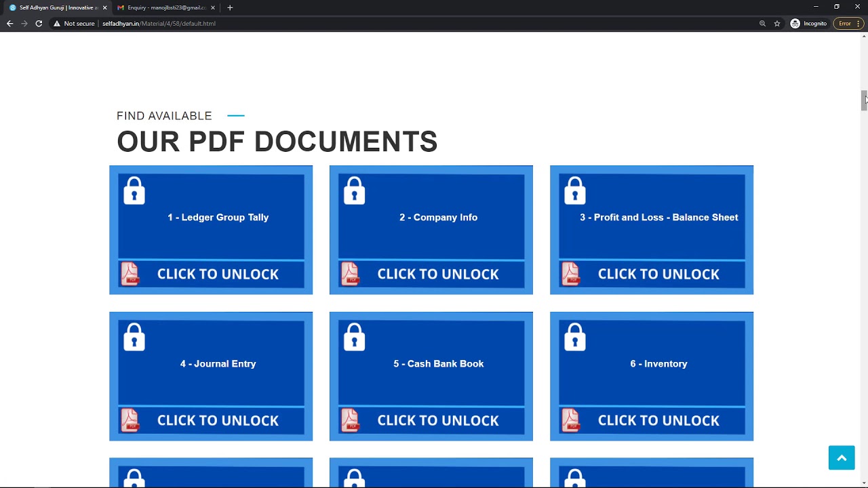Bookmark this page with the star icon

[777, 24]
